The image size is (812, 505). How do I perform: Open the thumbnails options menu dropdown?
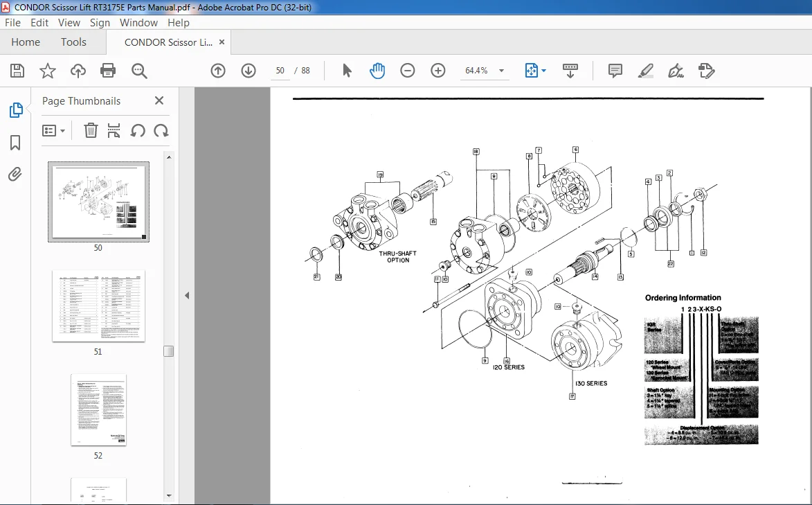[53, 131]
